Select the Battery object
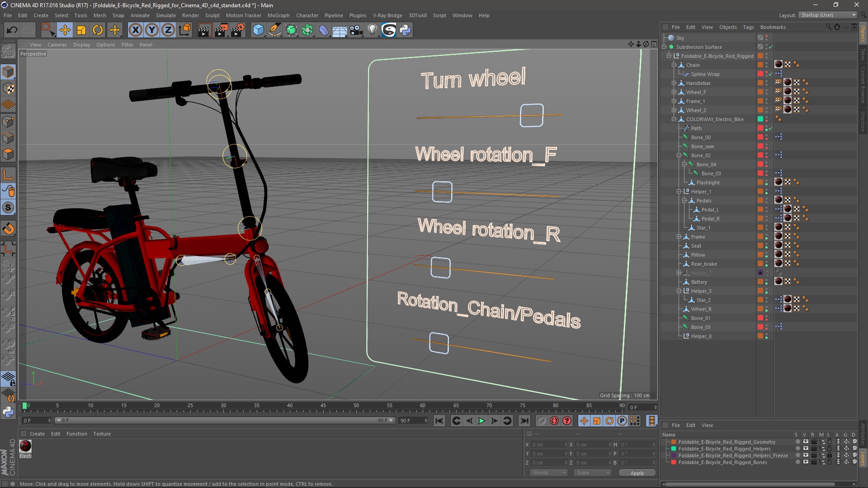 (699, 282)
